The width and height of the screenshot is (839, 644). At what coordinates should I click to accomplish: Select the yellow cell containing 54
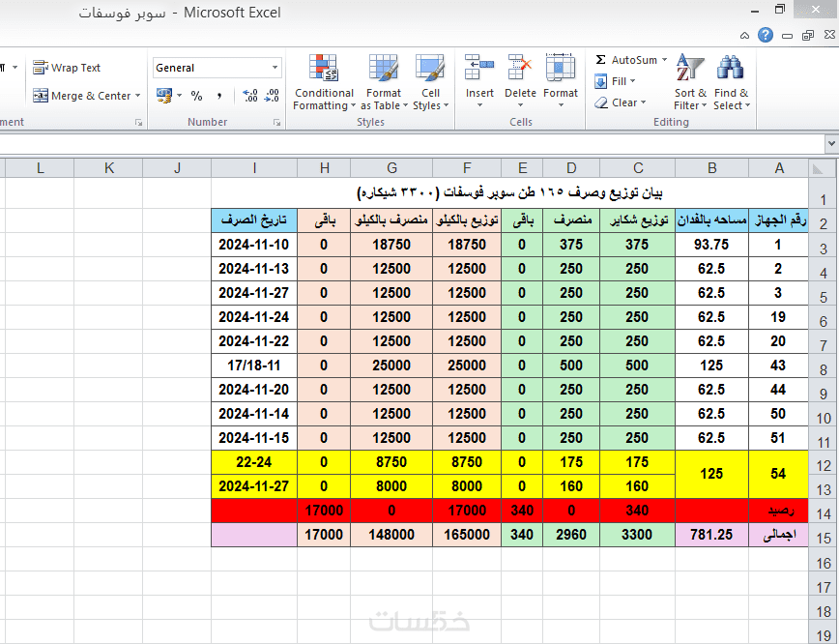(778, 474)
